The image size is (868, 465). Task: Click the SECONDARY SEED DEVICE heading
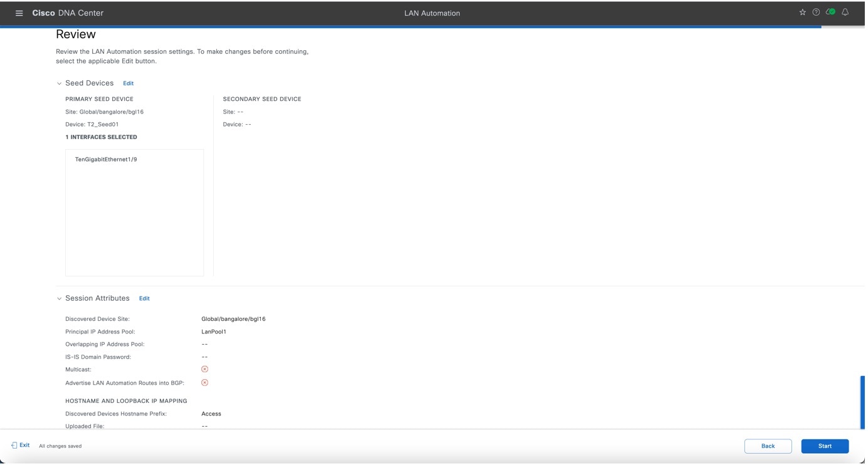coord(262,99)
